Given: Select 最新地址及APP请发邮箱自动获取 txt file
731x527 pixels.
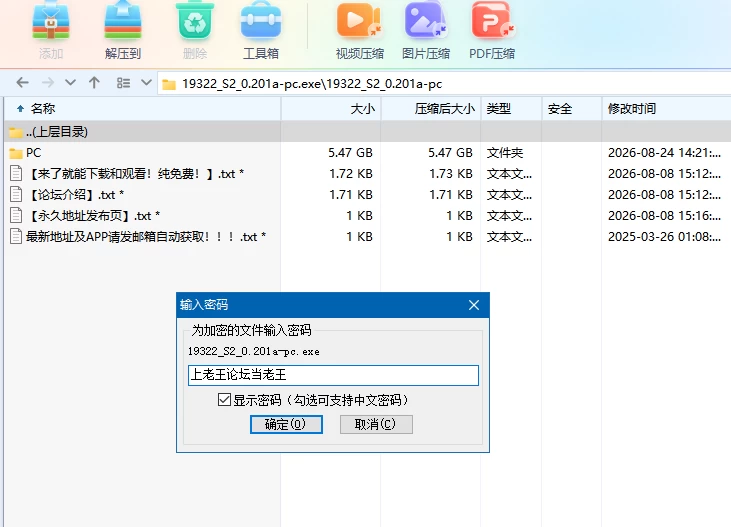Looking at the screenshot, I should 368,237.
